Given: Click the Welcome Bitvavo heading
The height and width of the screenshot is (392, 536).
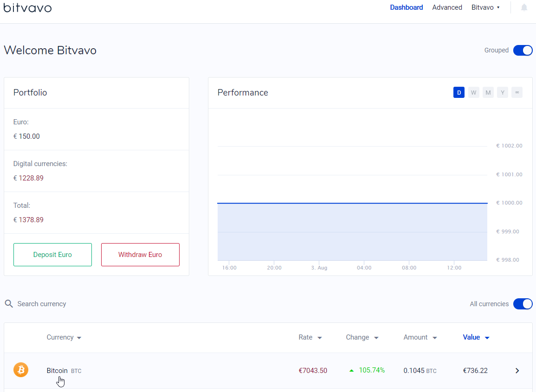Looking at the screenshot, I should (x=50, y=50).
